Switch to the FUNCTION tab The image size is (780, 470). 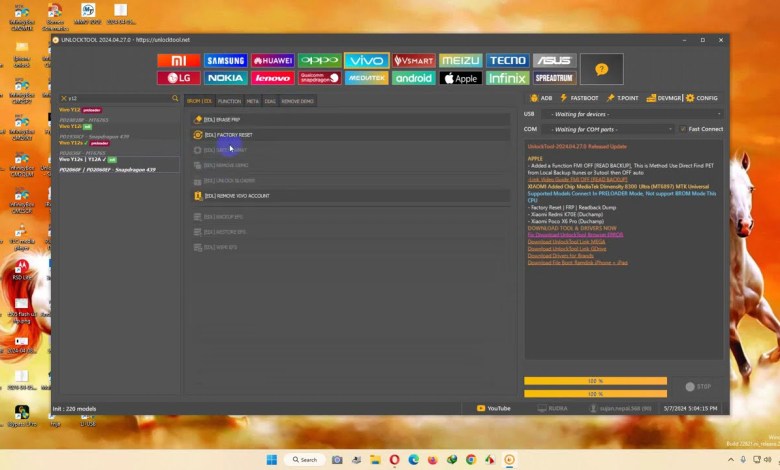pyautogui.click(x=229, y=101)
